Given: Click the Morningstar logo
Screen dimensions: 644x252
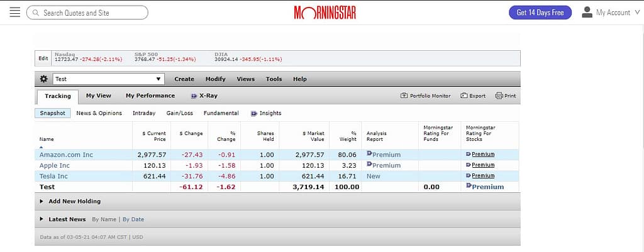Looking at the screenshot, I should point(325,13).
